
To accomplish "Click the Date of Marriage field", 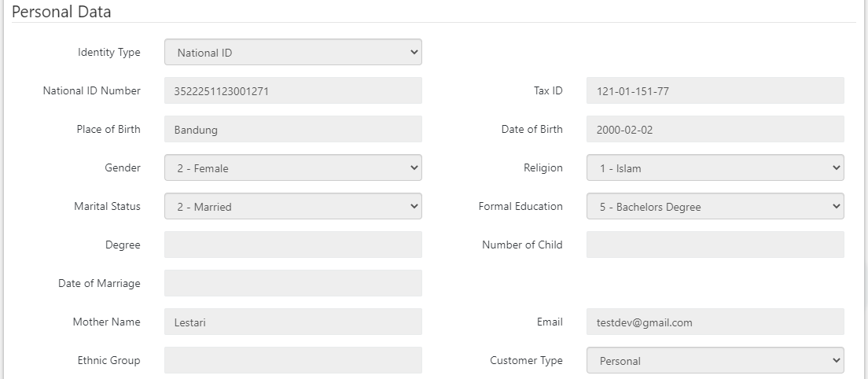I will (x=292, y=284).
